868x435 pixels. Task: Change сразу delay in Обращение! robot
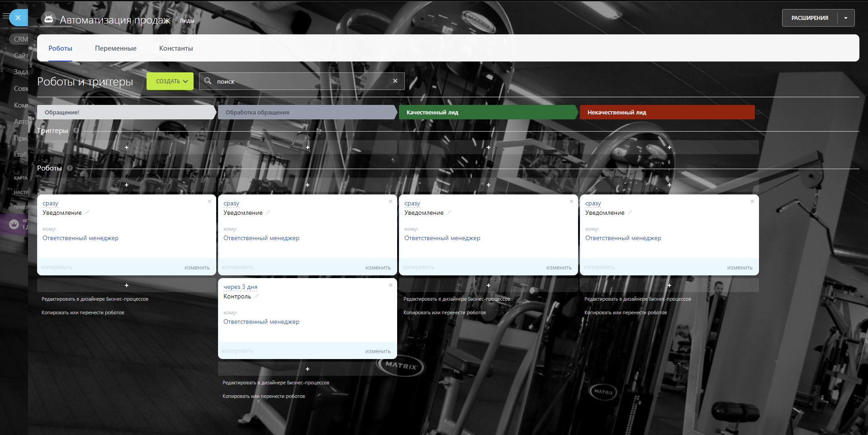50,203
